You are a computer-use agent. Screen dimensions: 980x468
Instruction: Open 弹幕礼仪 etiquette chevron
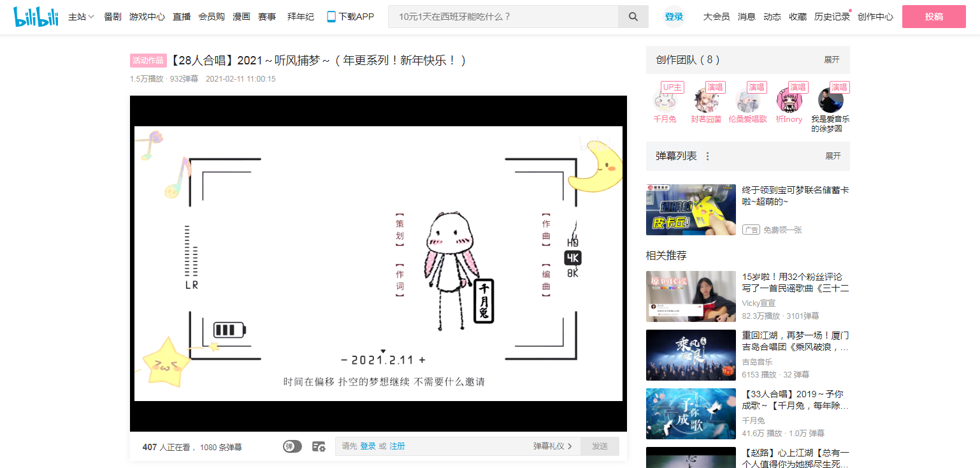coord(570,446)
